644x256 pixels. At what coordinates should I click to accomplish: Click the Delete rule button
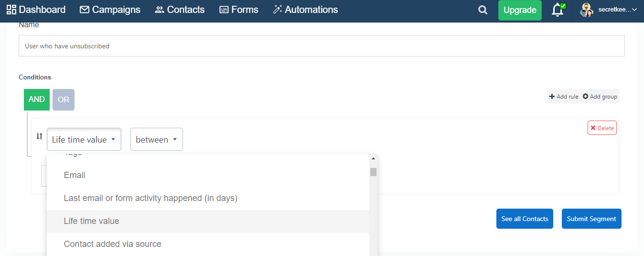tap(602, 128)
